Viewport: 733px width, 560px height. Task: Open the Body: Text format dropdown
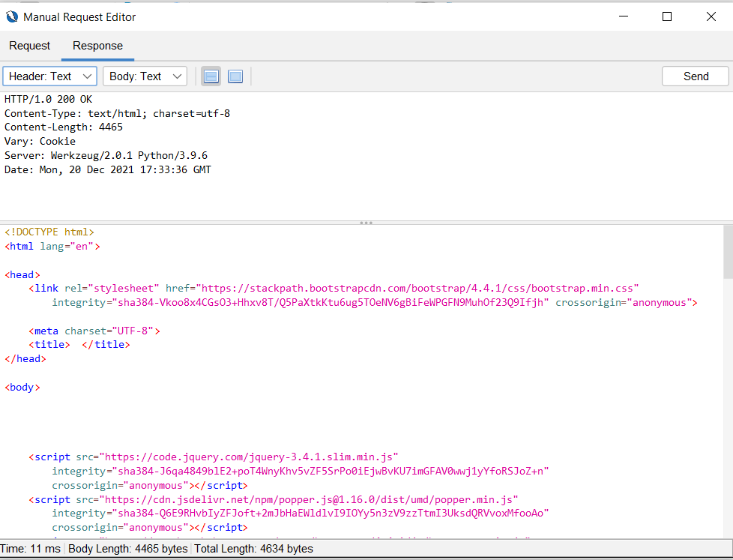pos(145,76)
